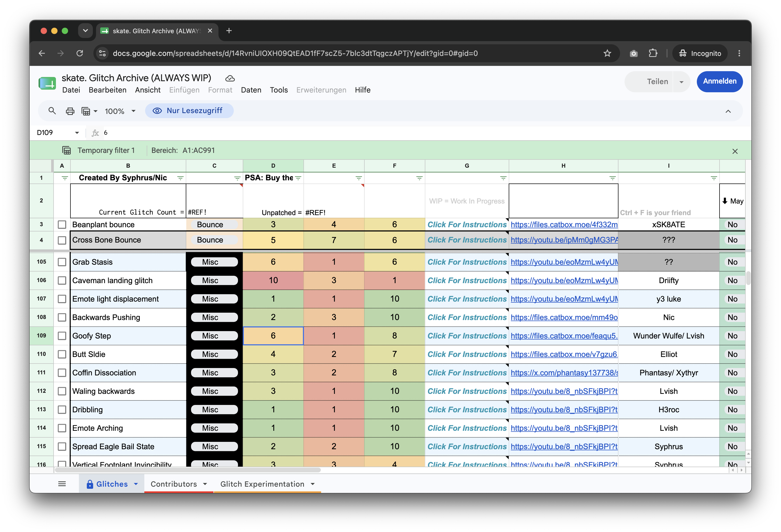
Task: Open the search the menus magnifier
Action: (x=52, y=111)
